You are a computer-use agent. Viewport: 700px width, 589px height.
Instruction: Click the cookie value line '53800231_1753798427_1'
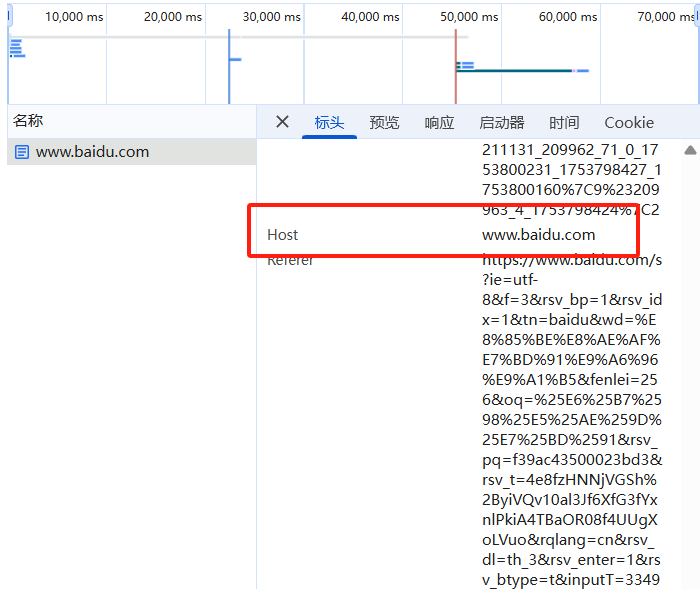[571, 170]
